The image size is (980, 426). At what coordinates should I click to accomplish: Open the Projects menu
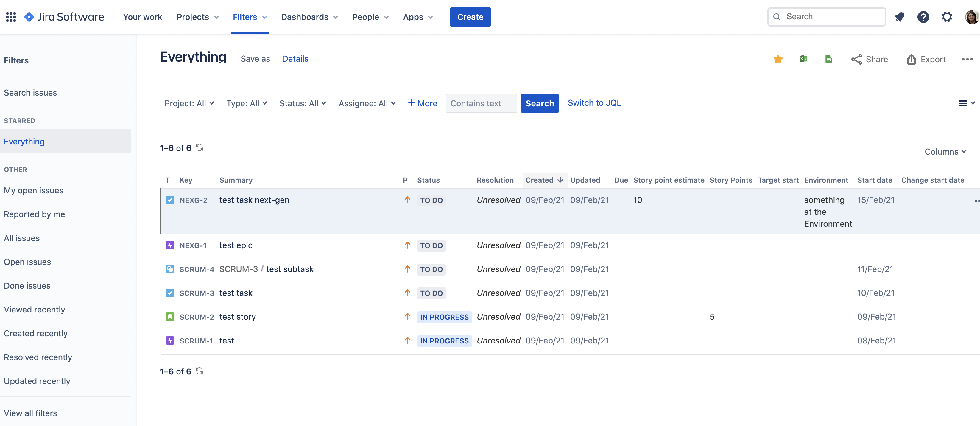(197, 17)
